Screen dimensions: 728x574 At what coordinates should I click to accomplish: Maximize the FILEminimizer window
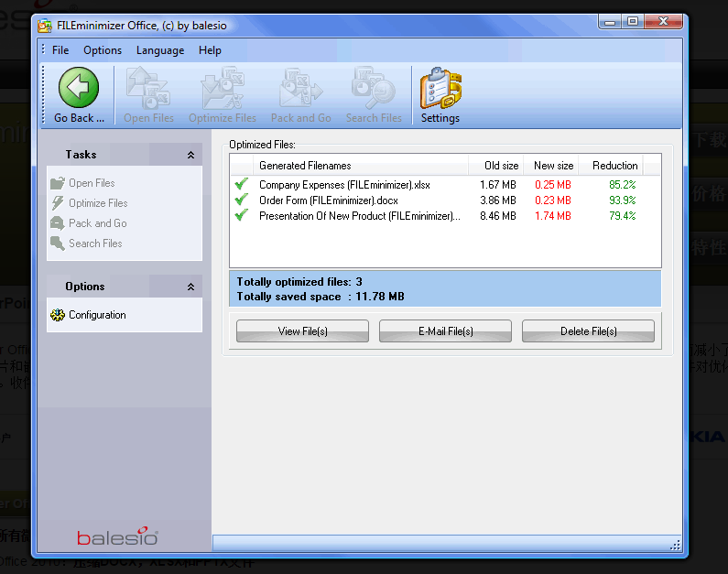[x=633, y=22]
